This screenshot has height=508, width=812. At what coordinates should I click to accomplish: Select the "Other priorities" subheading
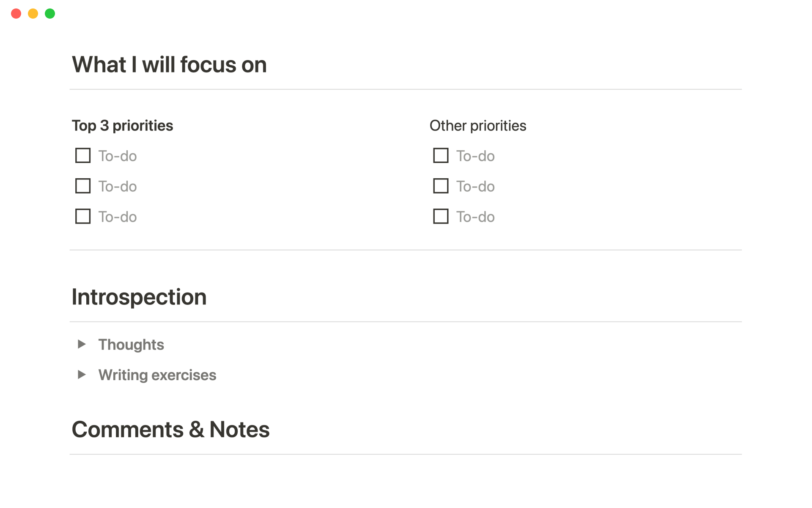478,126
